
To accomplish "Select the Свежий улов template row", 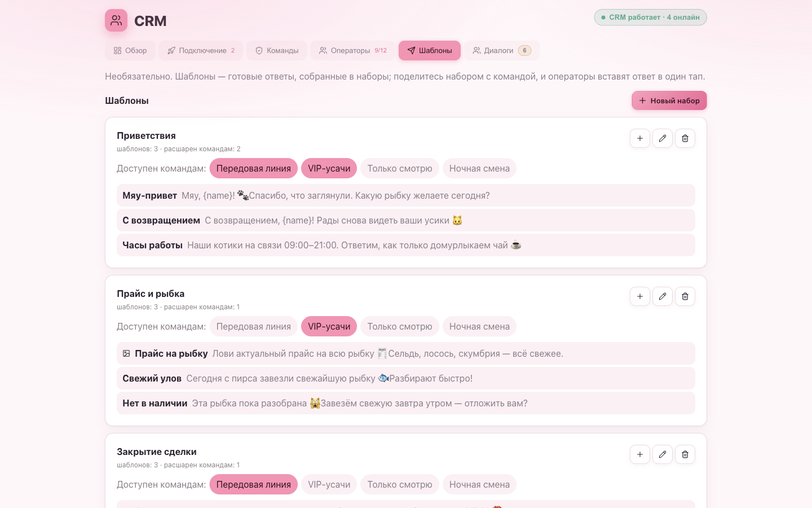I will 406,378.
